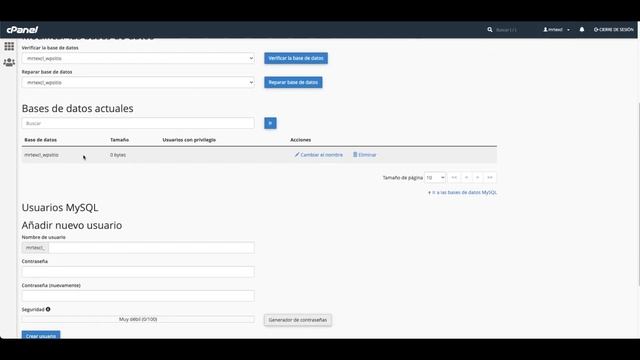The width and height of the screenshot is (640, 360).
Task: Click Eliminar database link
Action: [364, 155]
